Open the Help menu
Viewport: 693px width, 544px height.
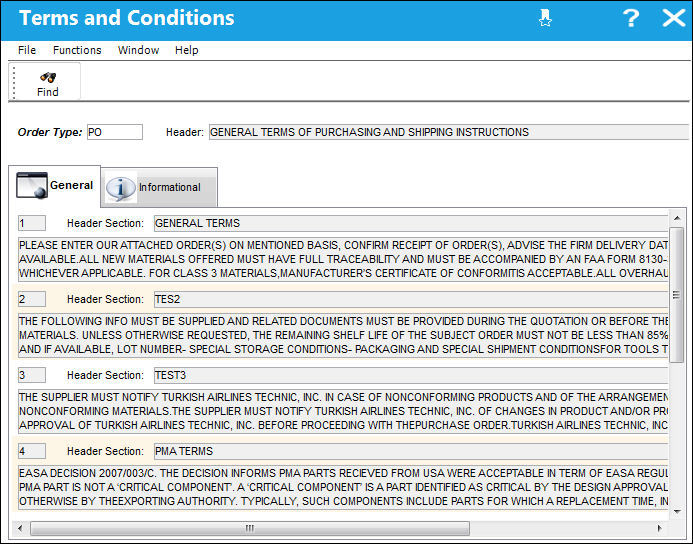pos(187,50)
